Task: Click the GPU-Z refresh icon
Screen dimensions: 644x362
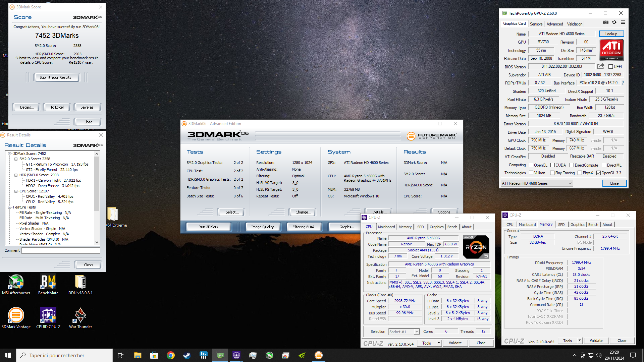Action: 614,22
